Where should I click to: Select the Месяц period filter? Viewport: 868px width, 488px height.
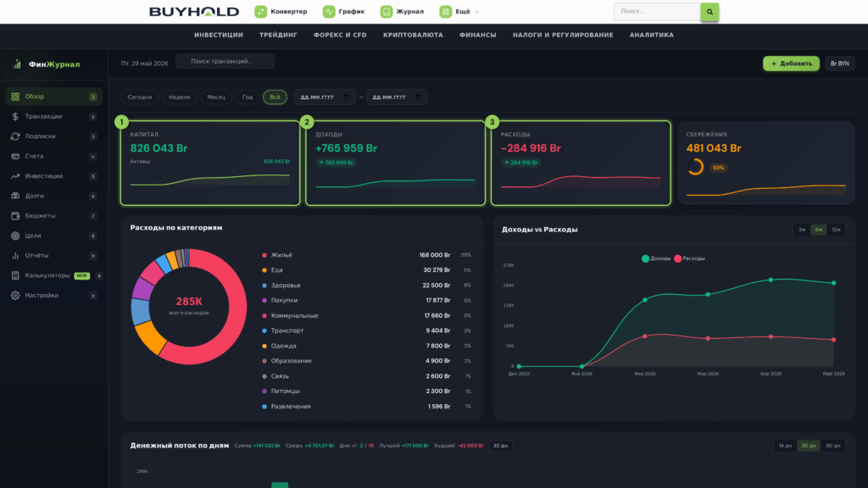coord(216,97)
